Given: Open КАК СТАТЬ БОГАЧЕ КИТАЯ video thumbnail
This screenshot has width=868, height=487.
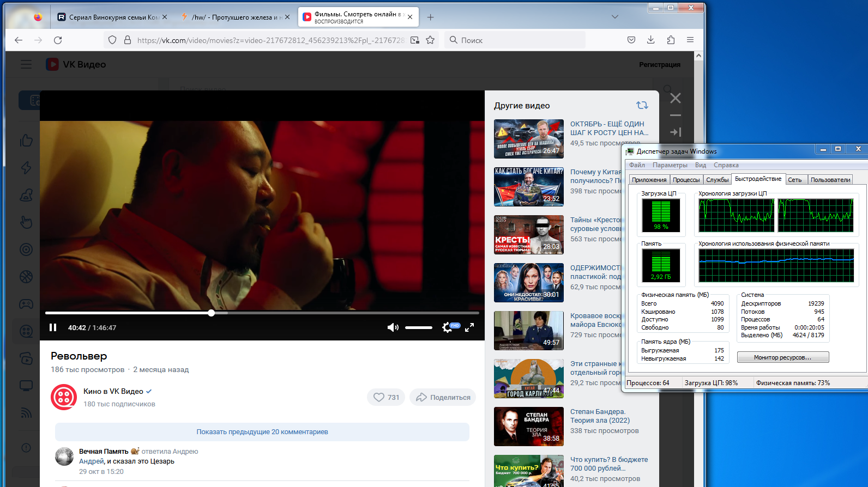Looking at the screenshot, I should click(529, 187).
